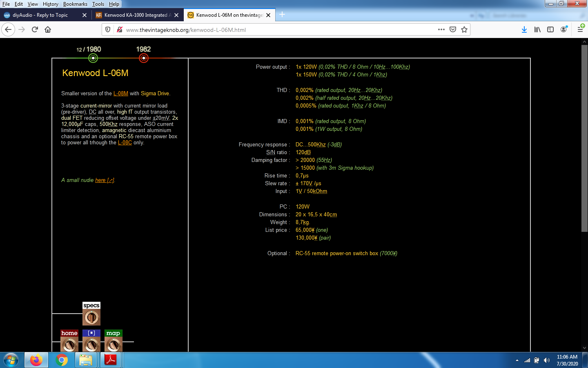Close the diyAudio tab

(x=85, y=15)
